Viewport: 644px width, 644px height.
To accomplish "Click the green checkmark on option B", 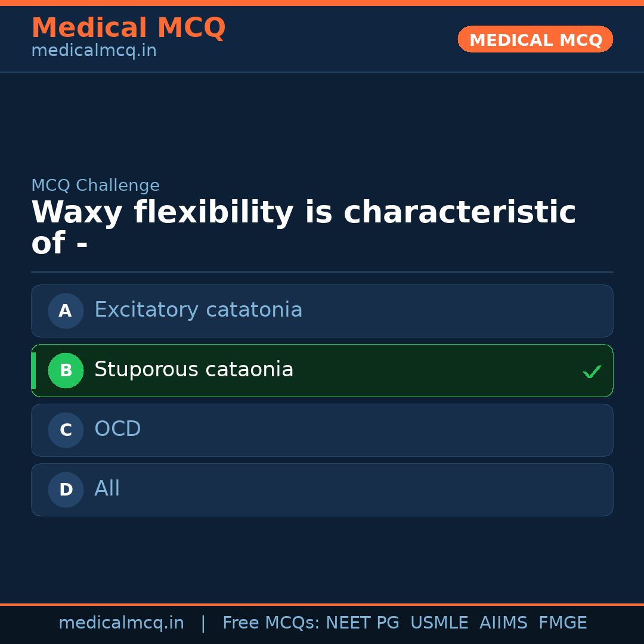I will 592,372.
